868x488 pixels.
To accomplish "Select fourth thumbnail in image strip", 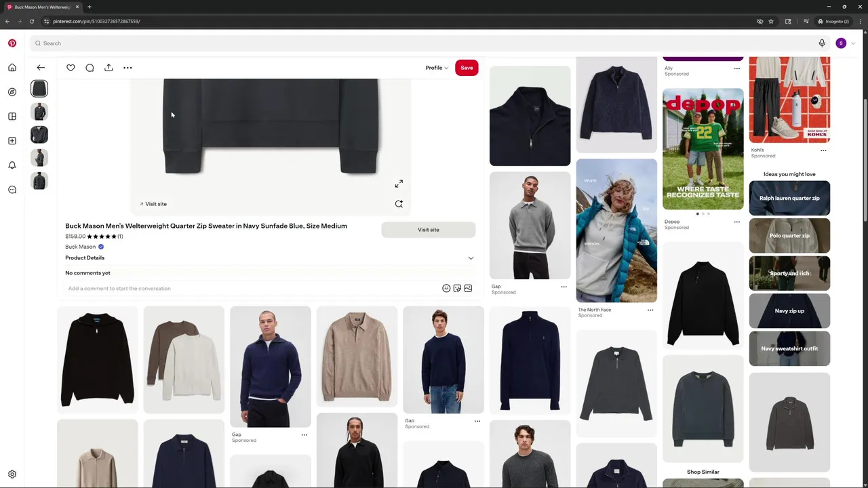I will coord(39,158).
